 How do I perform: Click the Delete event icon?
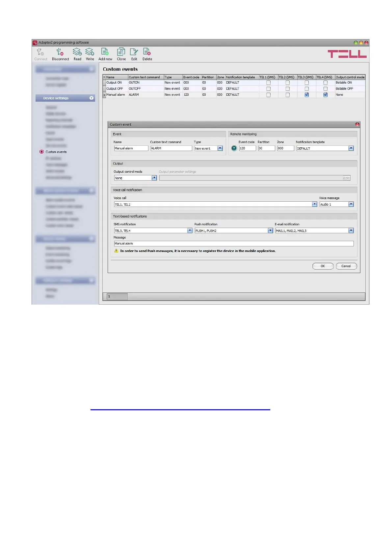pyautogui.click(x=147, y=52)
